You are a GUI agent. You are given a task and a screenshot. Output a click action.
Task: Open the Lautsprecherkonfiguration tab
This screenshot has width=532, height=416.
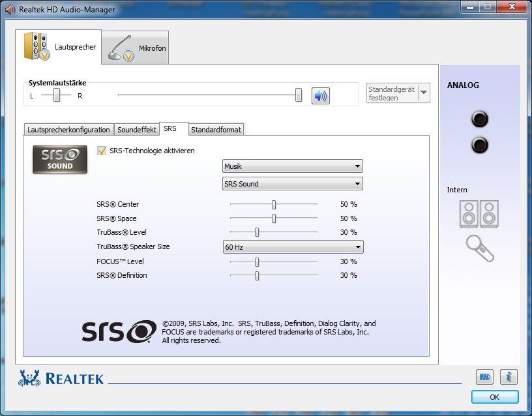click(x=68, y=130)
